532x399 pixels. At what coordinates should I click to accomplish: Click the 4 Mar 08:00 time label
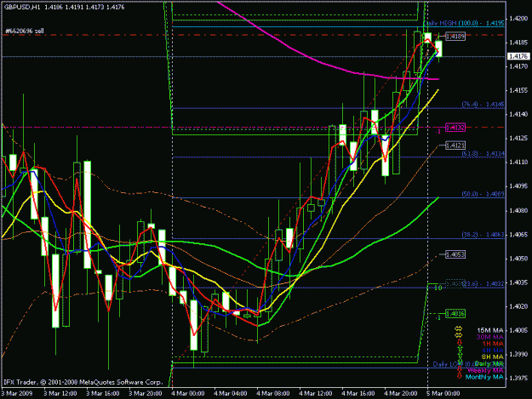point(273,393)
